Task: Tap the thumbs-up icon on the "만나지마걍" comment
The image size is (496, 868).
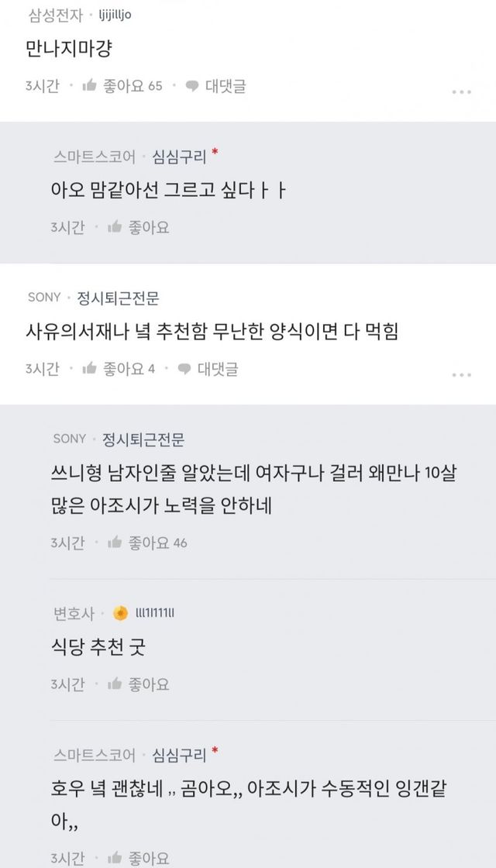Action: [89, 86]
